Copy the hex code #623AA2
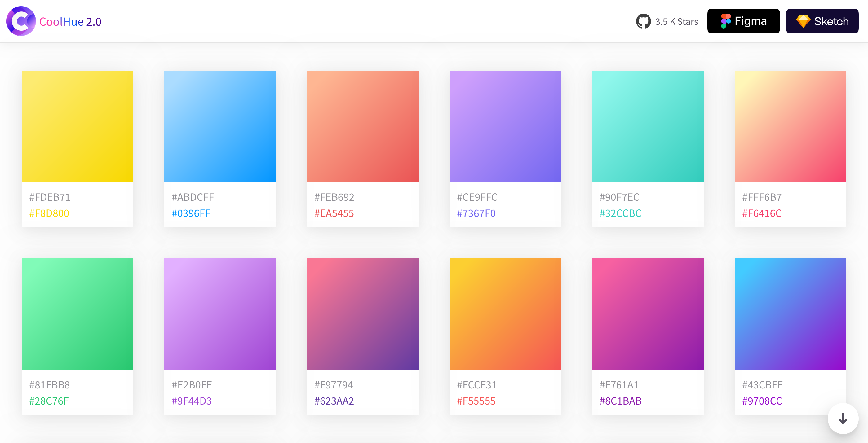 tap(334, 401)
